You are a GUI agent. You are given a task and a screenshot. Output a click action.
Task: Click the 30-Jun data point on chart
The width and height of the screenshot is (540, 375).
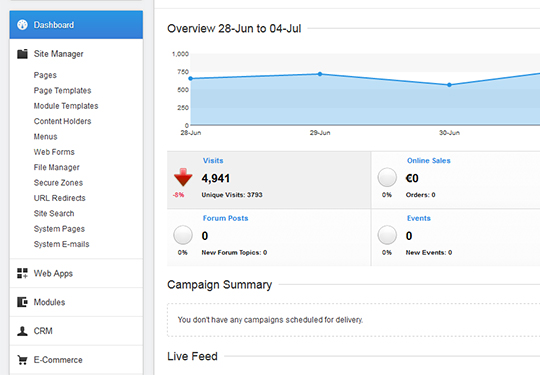coord(449,85)
